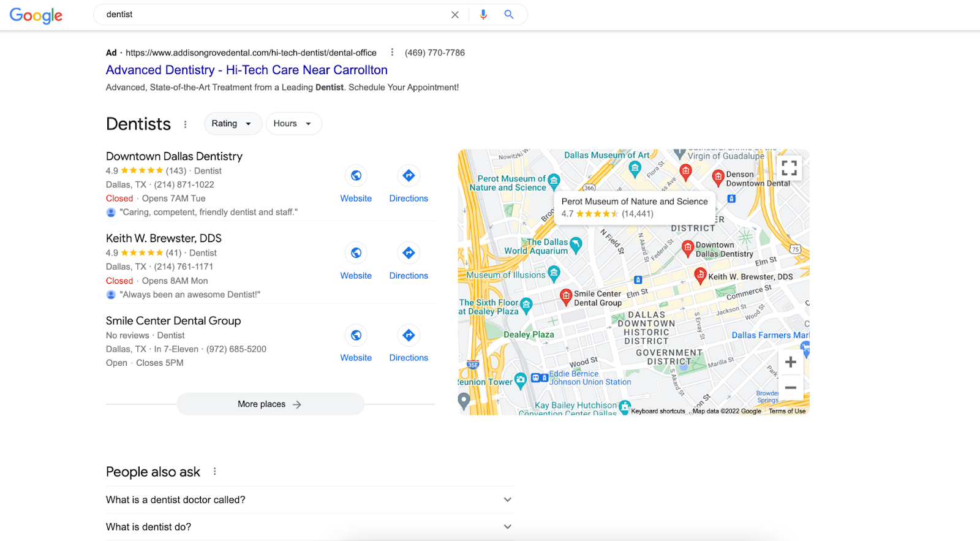This screenshot has width=980, height=541.
Task: Click Smile Center Dental Group map pin
Action: pos(566,297)
